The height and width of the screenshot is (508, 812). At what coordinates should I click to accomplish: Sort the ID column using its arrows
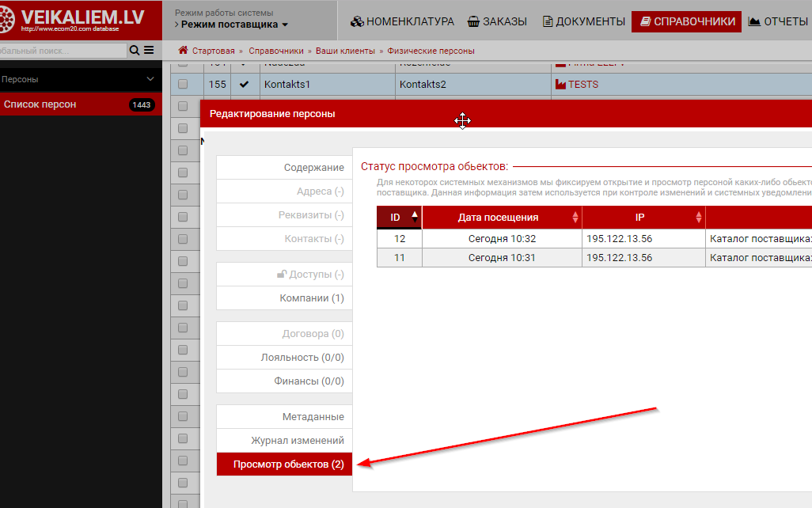click(x=412, y=217)
